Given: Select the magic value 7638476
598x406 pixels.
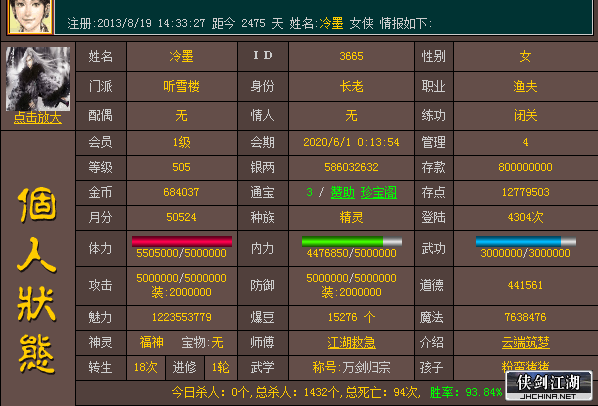Looking at the screenshot, I should click(x=526, y=317).
